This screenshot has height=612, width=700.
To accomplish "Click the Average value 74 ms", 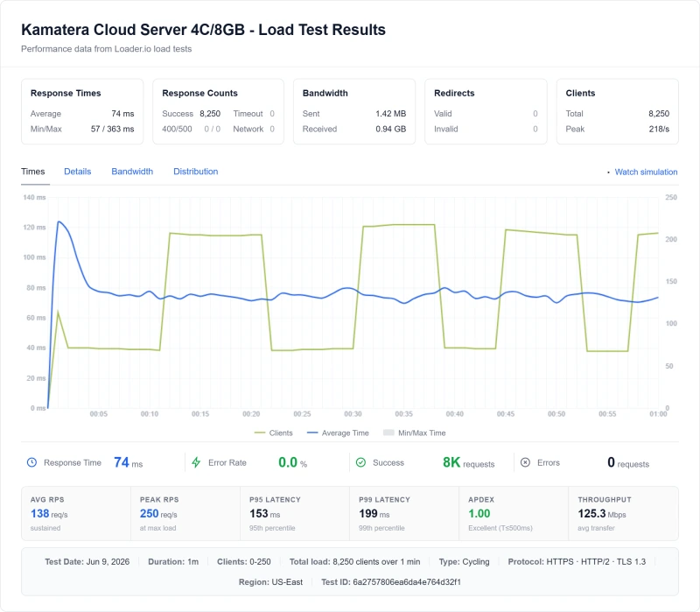I will [x=122, y=114].
